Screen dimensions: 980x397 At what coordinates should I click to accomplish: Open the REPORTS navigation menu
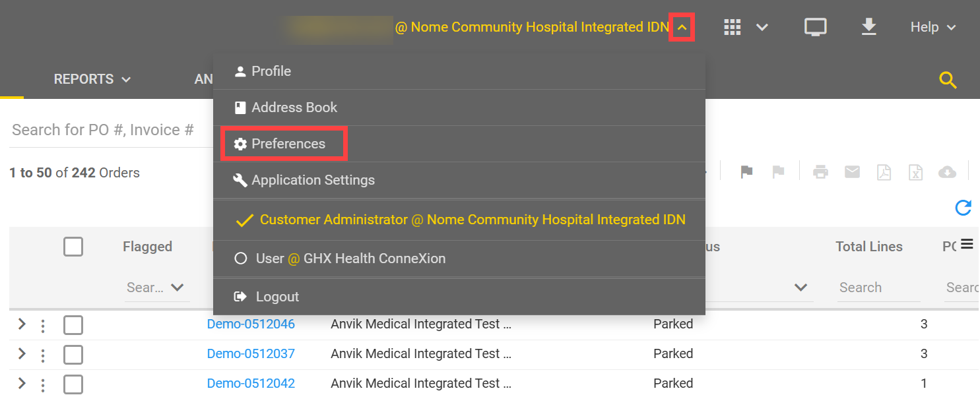pyautogui.click(x=92, y=79)
